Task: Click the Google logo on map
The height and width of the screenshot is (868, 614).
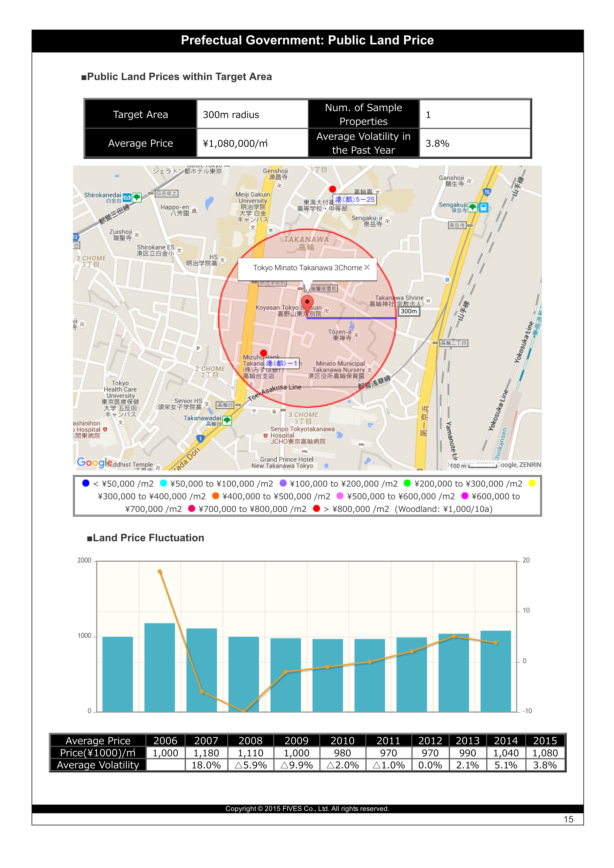Action: point(94,462)
